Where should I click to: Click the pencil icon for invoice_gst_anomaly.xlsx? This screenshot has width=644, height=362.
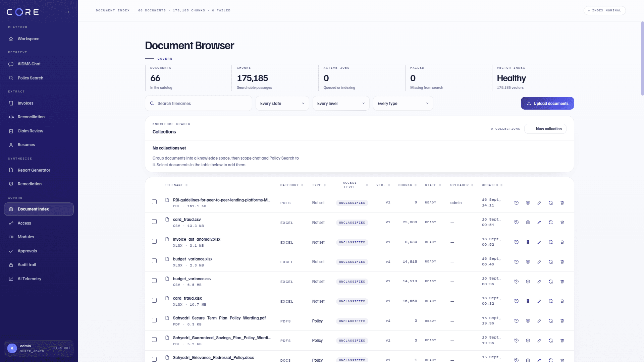pyautogui.click(x=539, y=242)
